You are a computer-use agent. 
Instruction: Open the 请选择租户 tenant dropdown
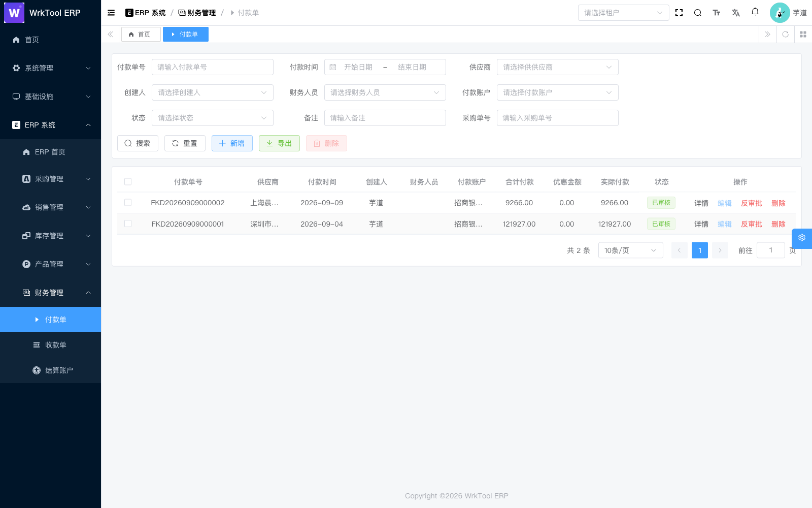click(x=623, y=13)
